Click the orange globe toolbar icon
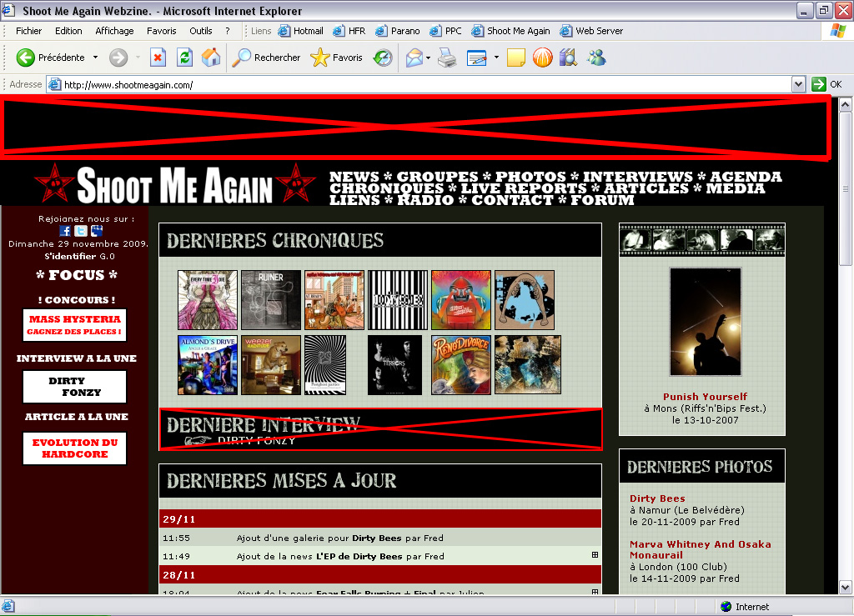 (x=542, y=58)
